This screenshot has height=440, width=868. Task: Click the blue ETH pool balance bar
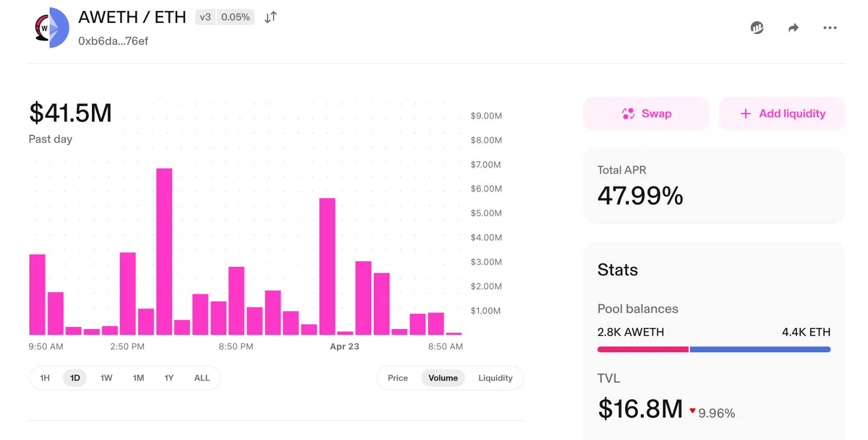point(759,349)
